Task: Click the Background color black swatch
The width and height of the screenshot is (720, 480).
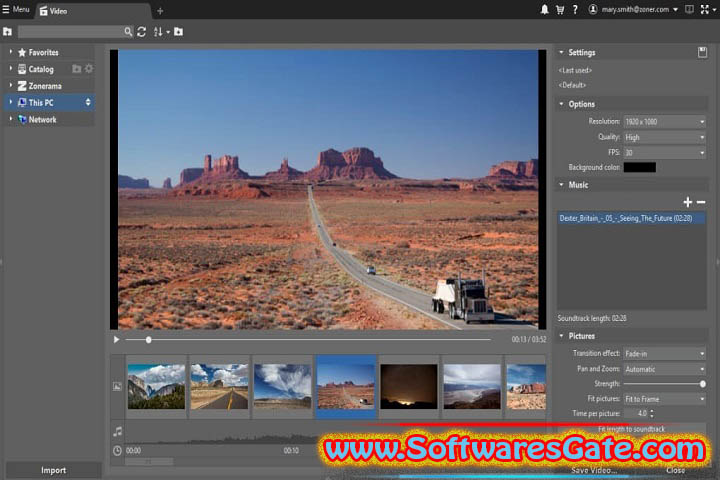Action: click(640, 167)
